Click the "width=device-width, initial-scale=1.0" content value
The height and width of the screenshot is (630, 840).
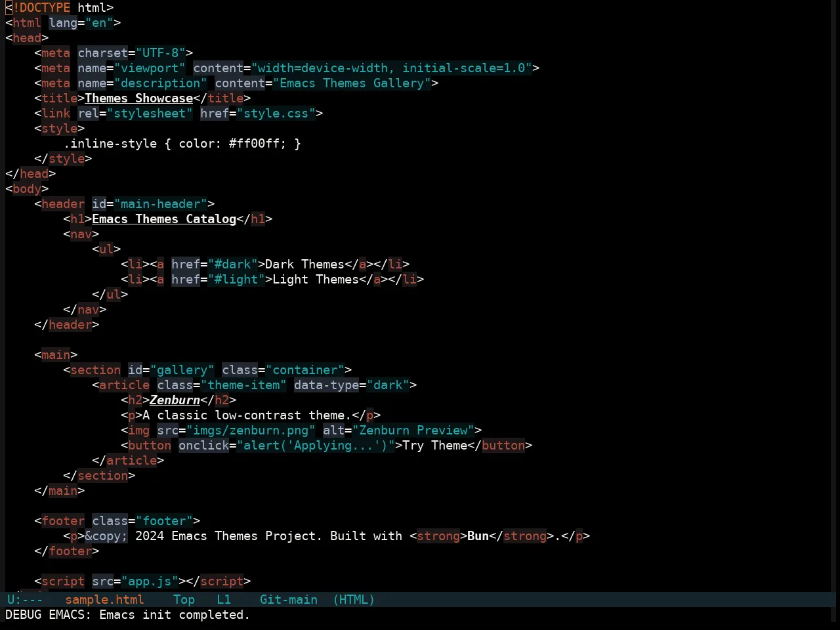pyautogui.click(x=392, y=68)
